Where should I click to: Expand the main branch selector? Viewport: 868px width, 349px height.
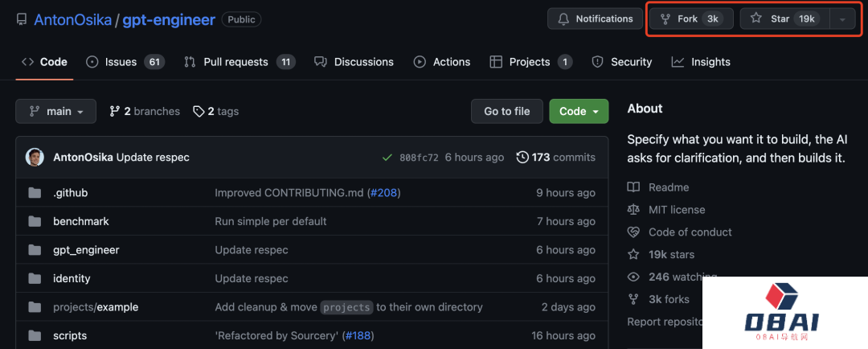click(x=55, y=112)
